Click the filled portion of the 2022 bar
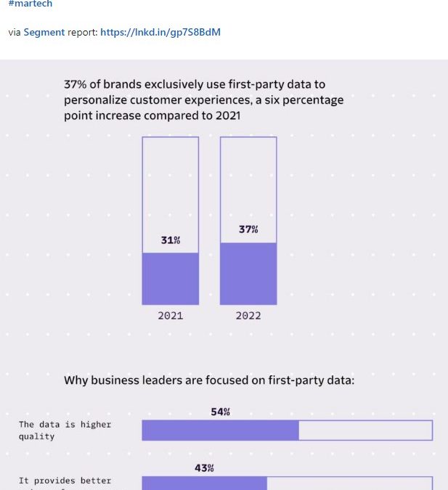 [248, 274]
